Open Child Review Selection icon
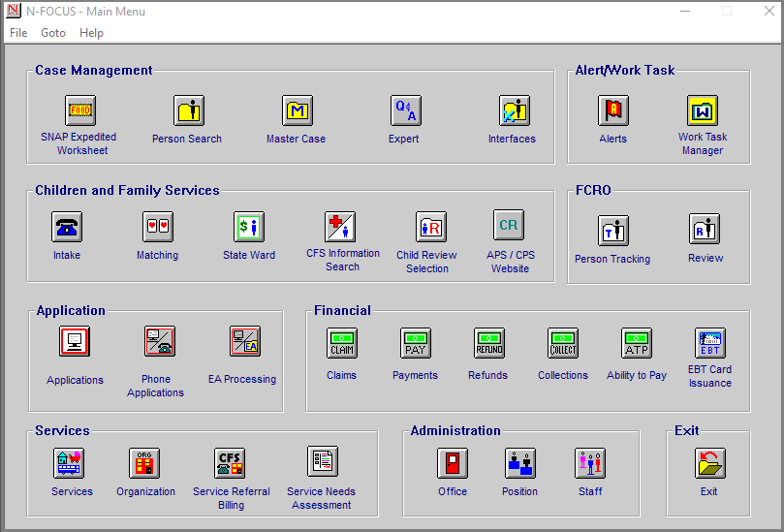The image size is (784, 532). 430,227
